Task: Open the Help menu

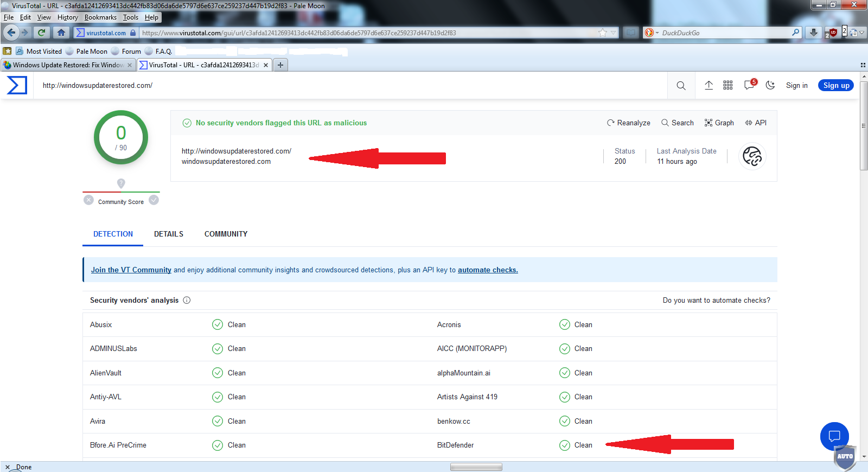Action: point(151,17)
